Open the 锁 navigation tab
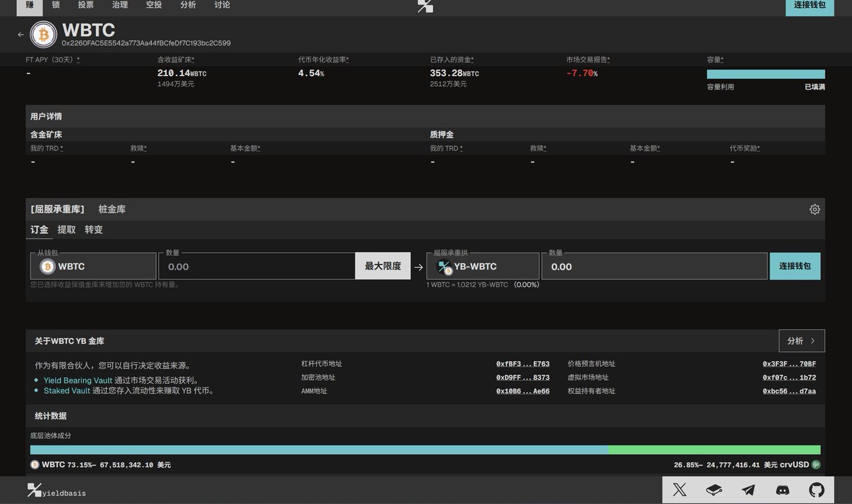852x504 pixels. 56,5
